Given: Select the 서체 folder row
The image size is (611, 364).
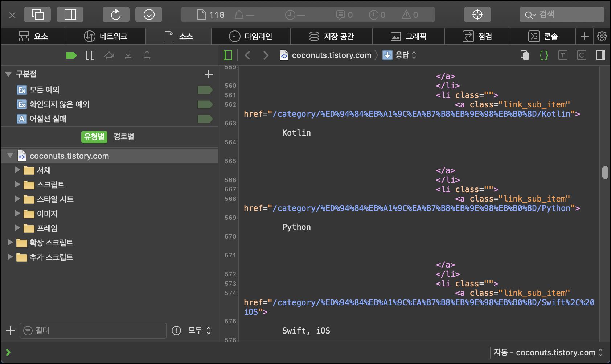Looking at the screenshot, I should click(x=109, y=170).
